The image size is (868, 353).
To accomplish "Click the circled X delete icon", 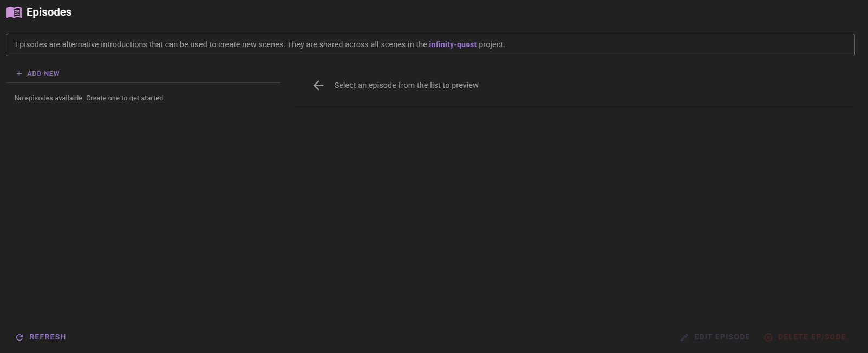I will 768,337.
